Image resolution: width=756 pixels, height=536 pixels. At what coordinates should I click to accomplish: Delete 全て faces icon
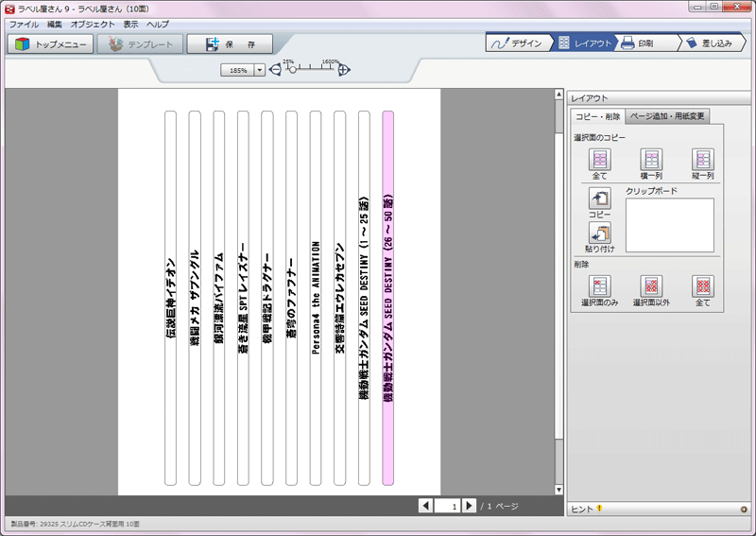703,286
